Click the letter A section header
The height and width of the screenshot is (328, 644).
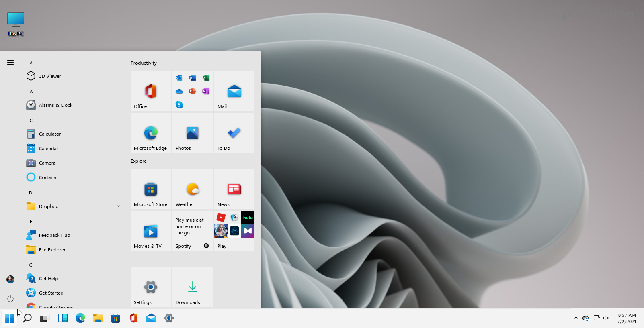[x=31, y=92]
